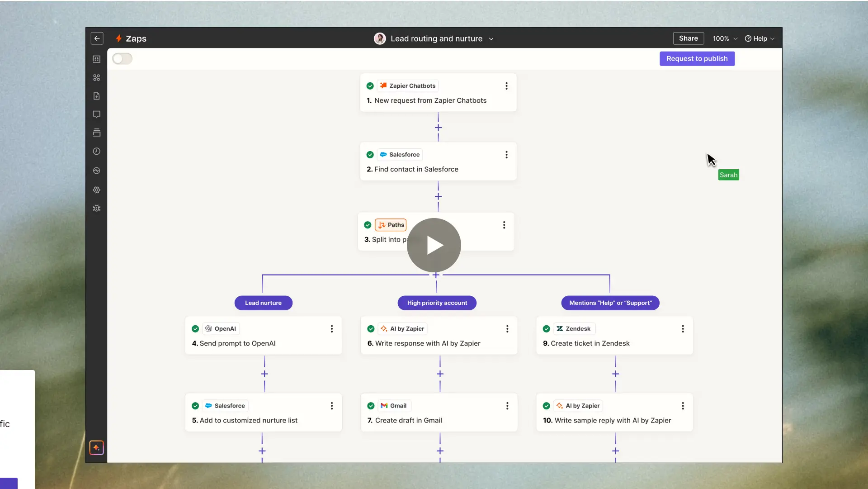This screenshot has width=868, height=489.
Task: Open the Help dropdown menu
Action: 759,38
